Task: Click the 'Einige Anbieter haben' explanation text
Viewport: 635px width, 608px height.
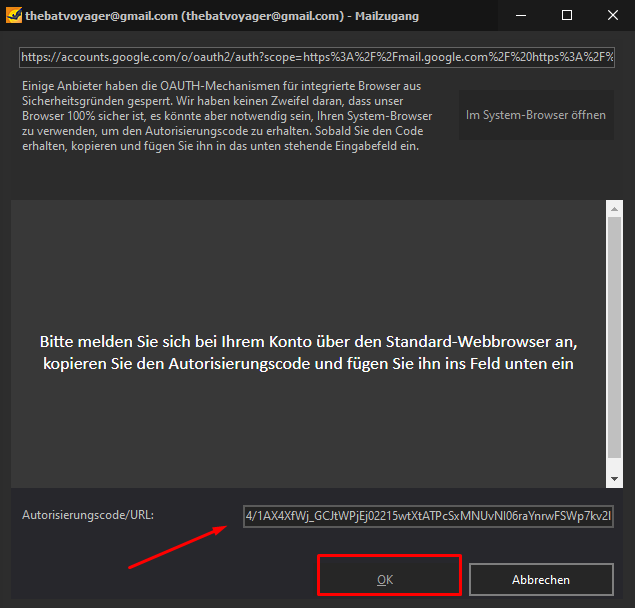Action: 227,116
